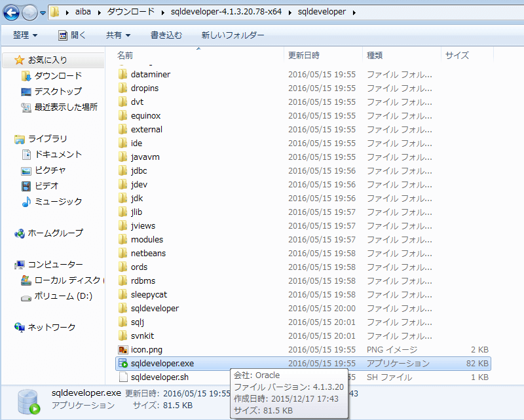524x420 pixels.
Task: Click 書き込む in the toolbar
Action: point(166,35)
